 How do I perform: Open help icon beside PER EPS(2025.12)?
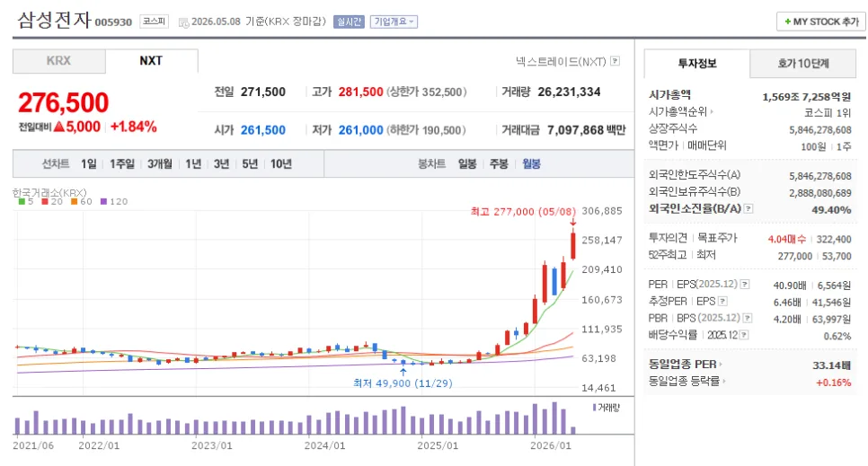(x=745, y=285)
